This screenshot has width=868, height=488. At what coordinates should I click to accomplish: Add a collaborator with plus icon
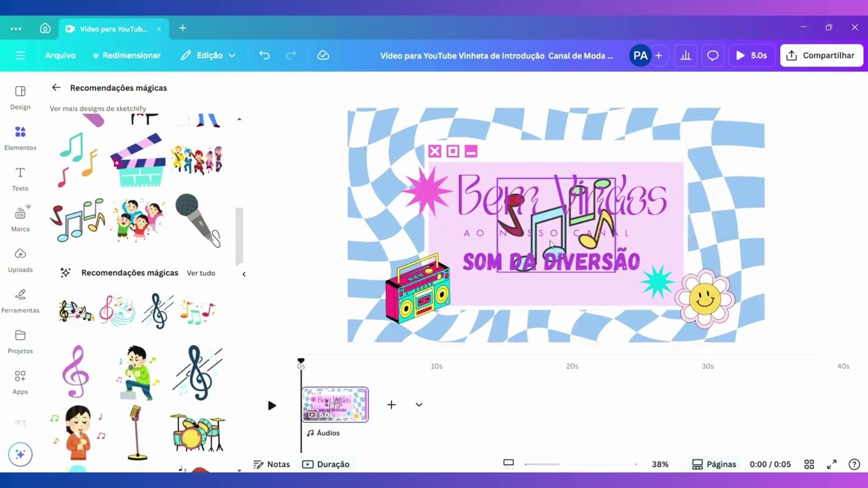(x=658, y=56)
